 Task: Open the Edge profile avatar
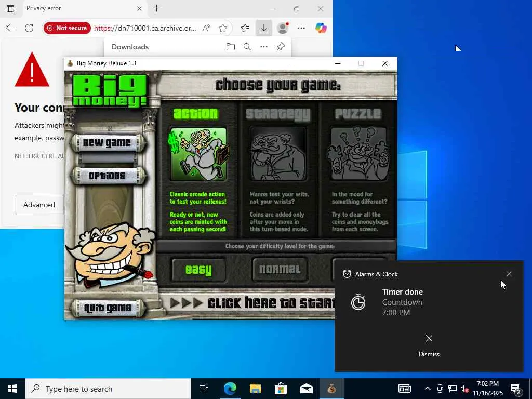(283, 28)
